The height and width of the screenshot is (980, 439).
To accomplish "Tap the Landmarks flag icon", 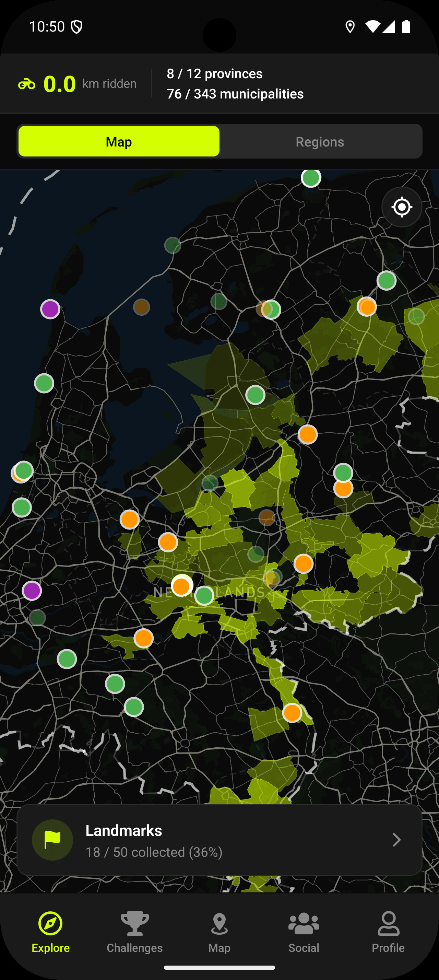I will click(52, 840).
